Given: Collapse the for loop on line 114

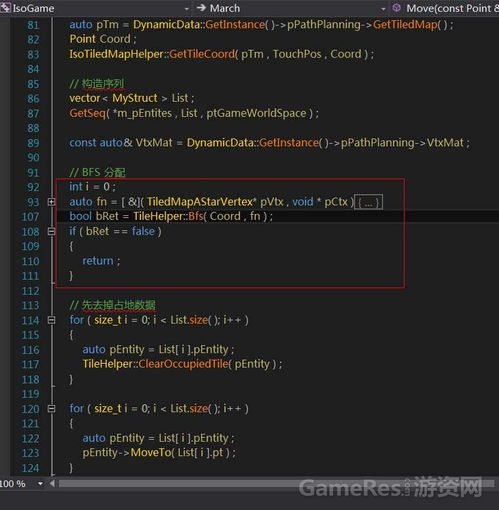Looking at the screenshot, I should pos(51,320).
